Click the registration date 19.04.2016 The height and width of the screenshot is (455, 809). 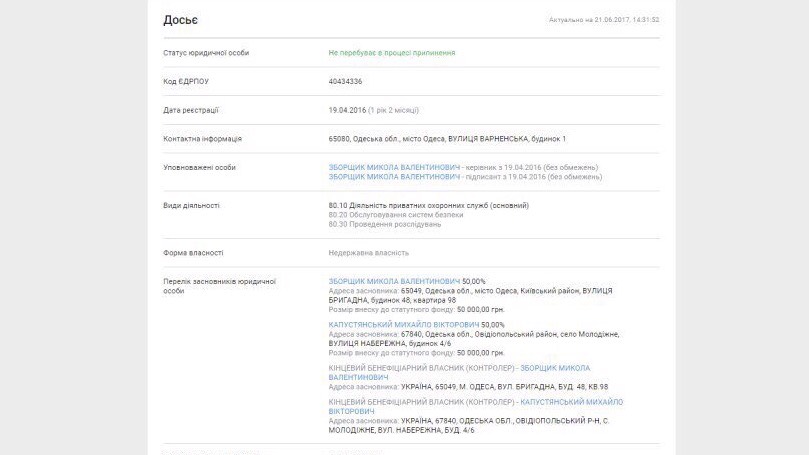(x=348, y=109)
